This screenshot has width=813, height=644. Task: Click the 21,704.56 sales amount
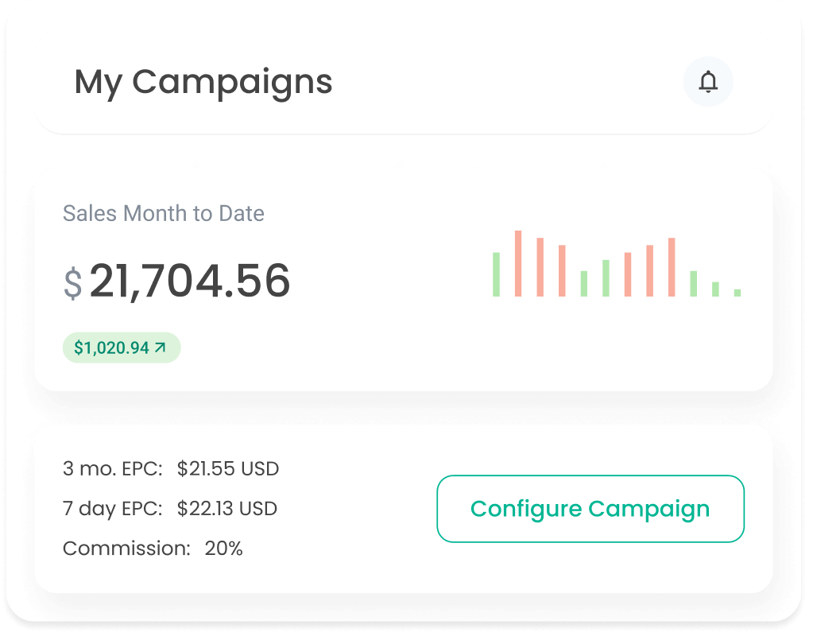(190, 281)
